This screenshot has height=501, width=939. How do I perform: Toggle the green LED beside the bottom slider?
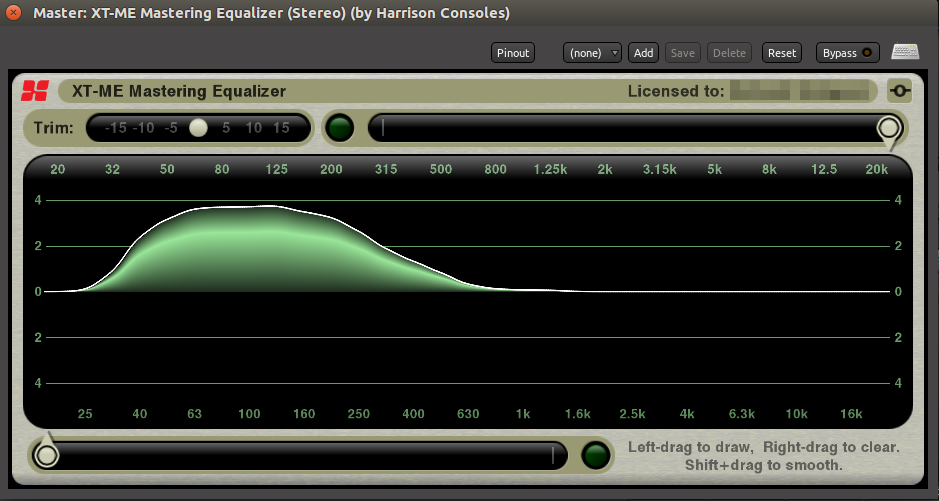click(x=596, y=456)
